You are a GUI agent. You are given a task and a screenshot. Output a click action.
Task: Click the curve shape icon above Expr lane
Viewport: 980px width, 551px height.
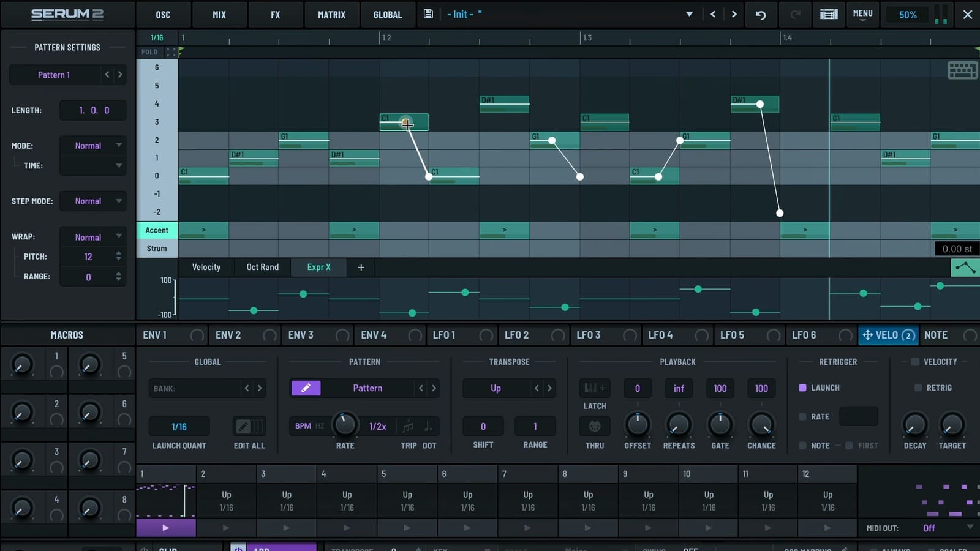[x=965, y=267]
